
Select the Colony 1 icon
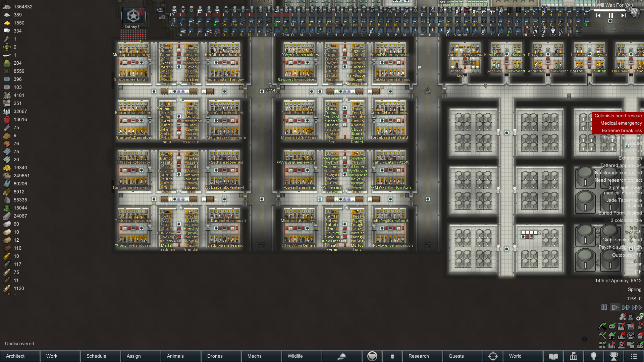pyautogui.click(x=133, y=16)
